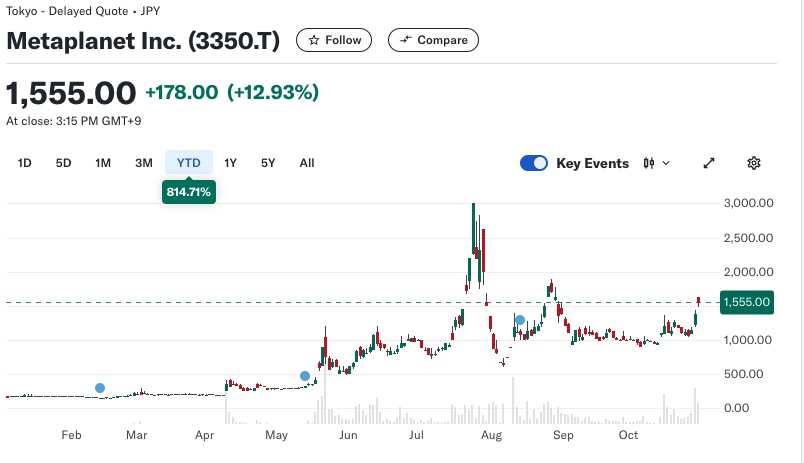The image size is (804, 463).
Task: Click the star icon in Follow button
Action: tap(314, 40)
